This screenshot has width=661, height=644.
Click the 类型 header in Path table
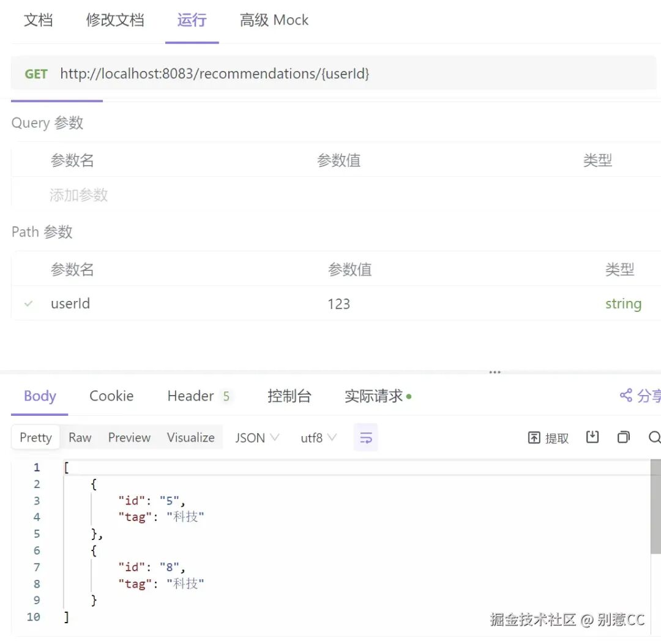tap(619, 269)
